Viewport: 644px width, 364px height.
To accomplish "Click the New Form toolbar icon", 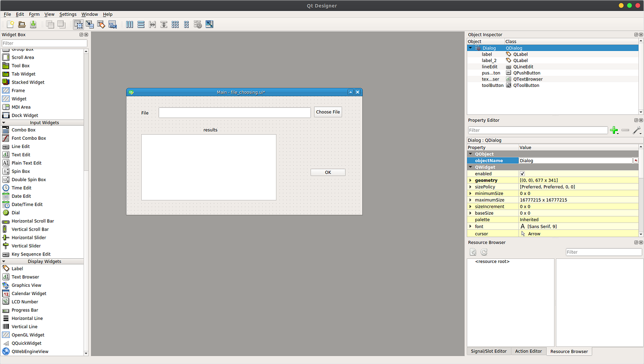I will (10, 24).
